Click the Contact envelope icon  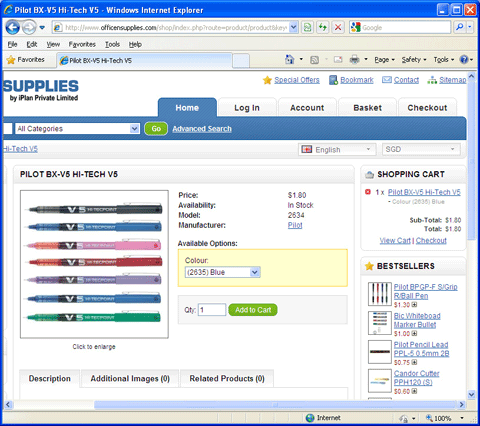click(387, 80)
